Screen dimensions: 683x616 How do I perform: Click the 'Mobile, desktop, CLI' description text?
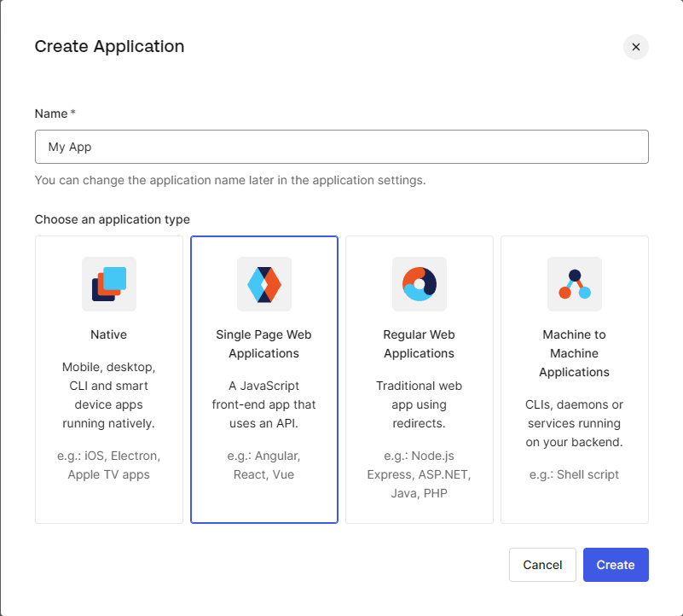coord(109,395)
